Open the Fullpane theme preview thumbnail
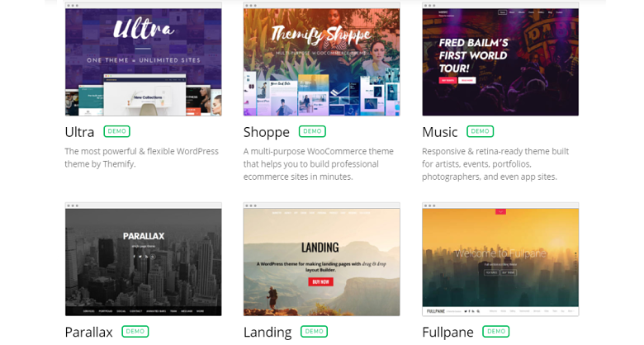 point(500,259)
